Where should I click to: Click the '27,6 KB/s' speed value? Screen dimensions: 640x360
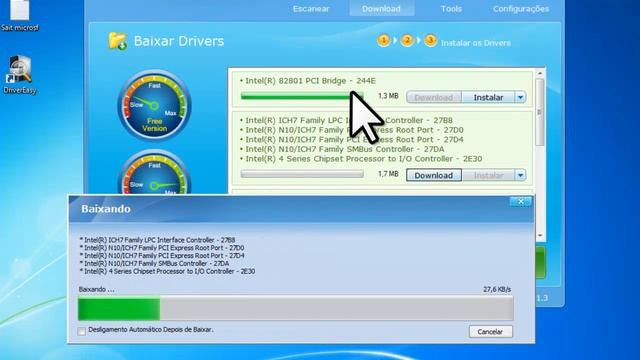(x=497, y=289)
